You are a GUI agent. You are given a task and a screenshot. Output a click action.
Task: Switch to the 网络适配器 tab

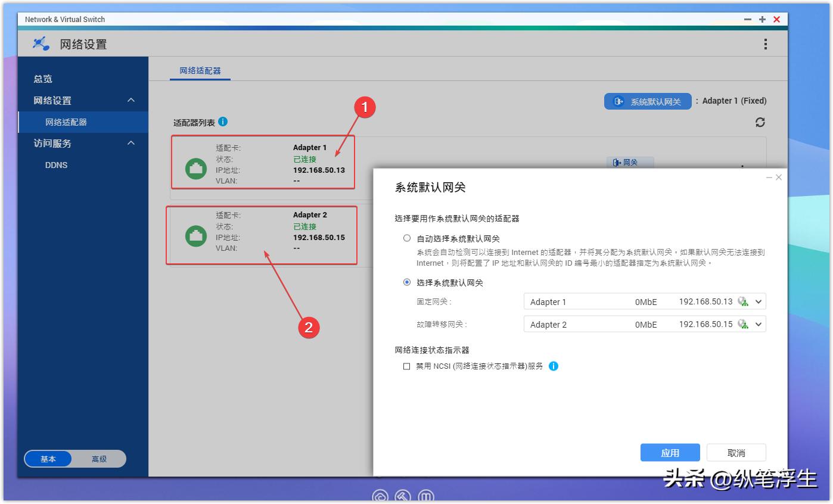(x=201, y=69)
